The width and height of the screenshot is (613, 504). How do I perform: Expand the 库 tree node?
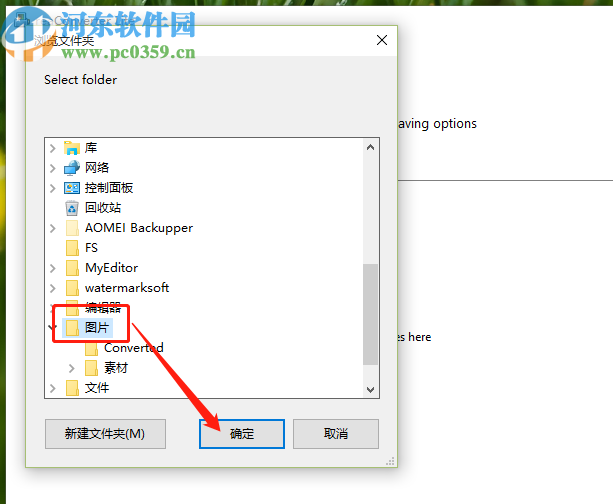click(x=53, y=148)
